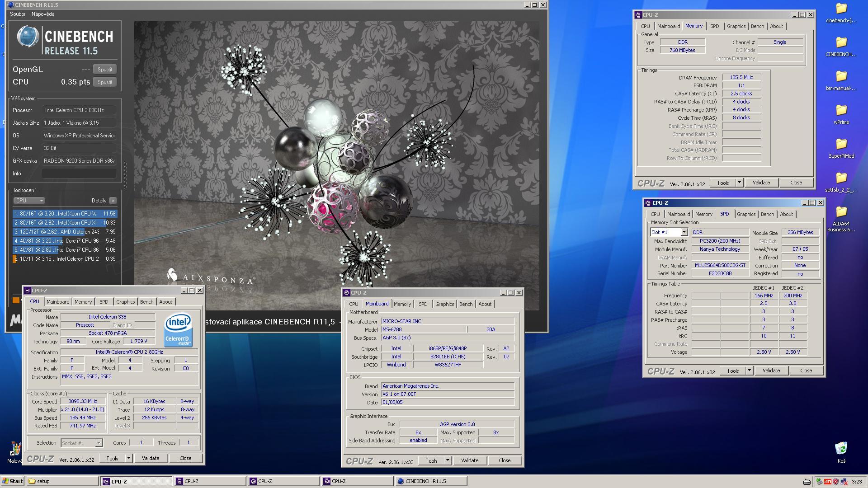
Task: Select ranking row 12C/12T AMD Opteron
Action: (x=65, y=232)
